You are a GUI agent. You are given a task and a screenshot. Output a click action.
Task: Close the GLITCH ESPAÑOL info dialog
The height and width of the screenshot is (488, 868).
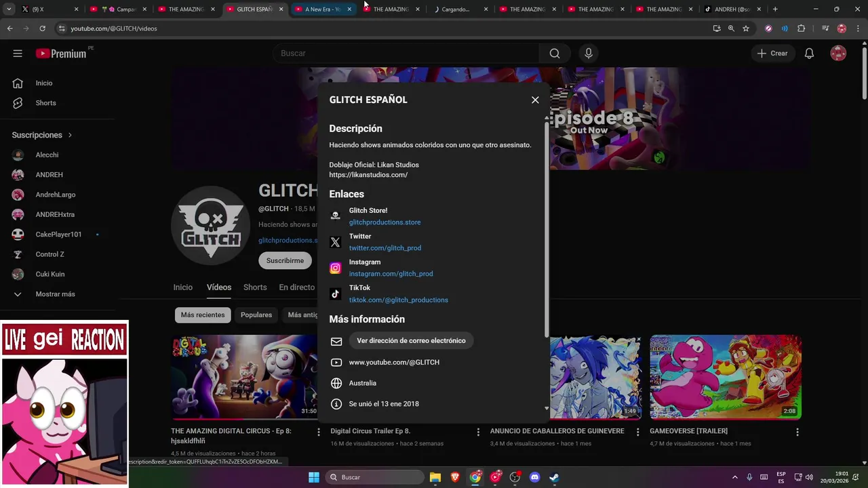[535, 100]
